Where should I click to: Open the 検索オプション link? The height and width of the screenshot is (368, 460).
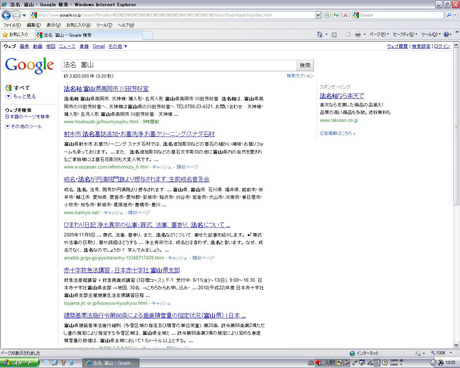(300, 76)
